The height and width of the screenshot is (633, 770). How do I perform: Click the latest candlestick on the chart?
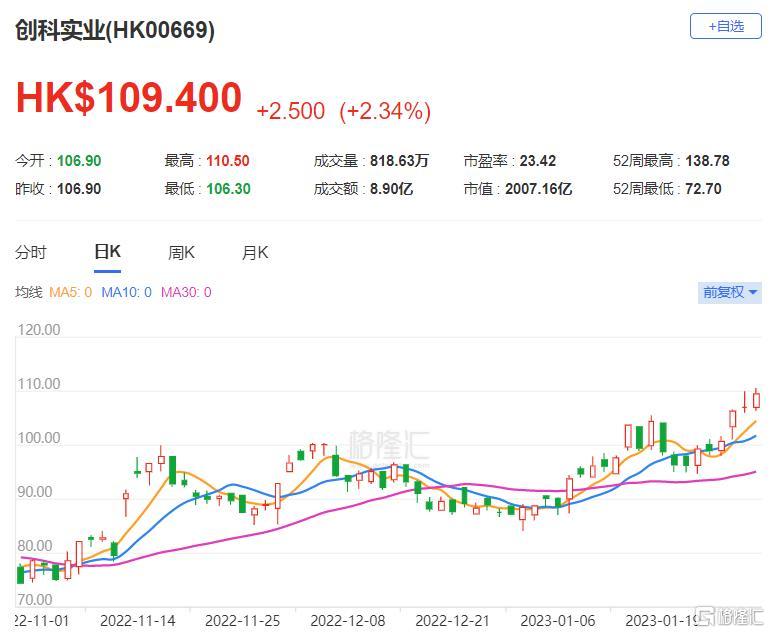click(x=756, y=400)
